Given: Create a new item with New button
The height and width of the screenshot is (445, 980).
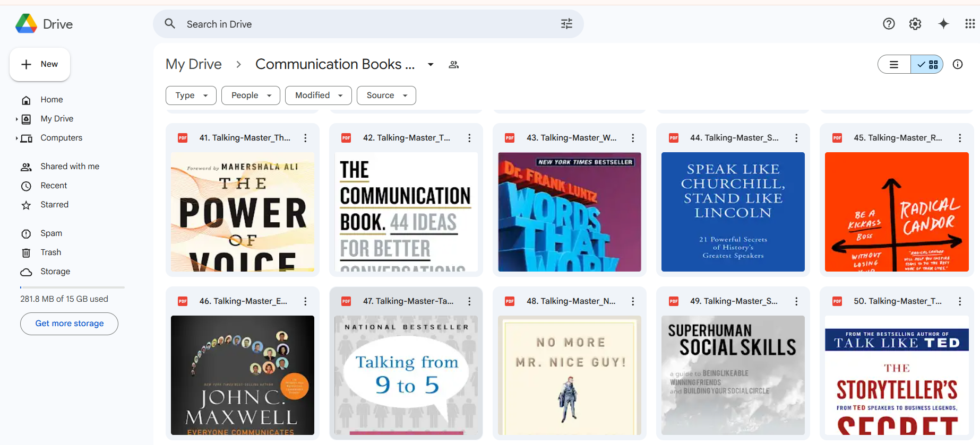Looking at the screenshot, I should (40, 64).
